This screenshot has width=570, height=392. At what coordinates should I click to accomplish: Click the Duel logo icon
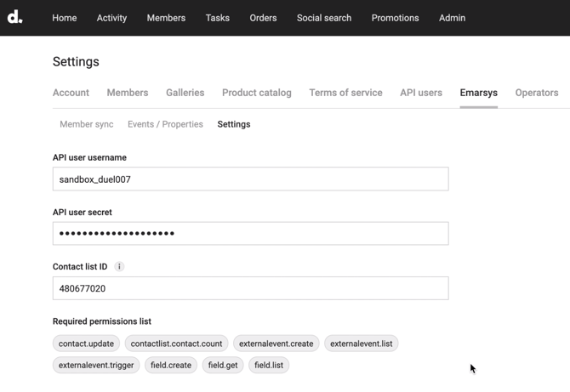[15, 17]
